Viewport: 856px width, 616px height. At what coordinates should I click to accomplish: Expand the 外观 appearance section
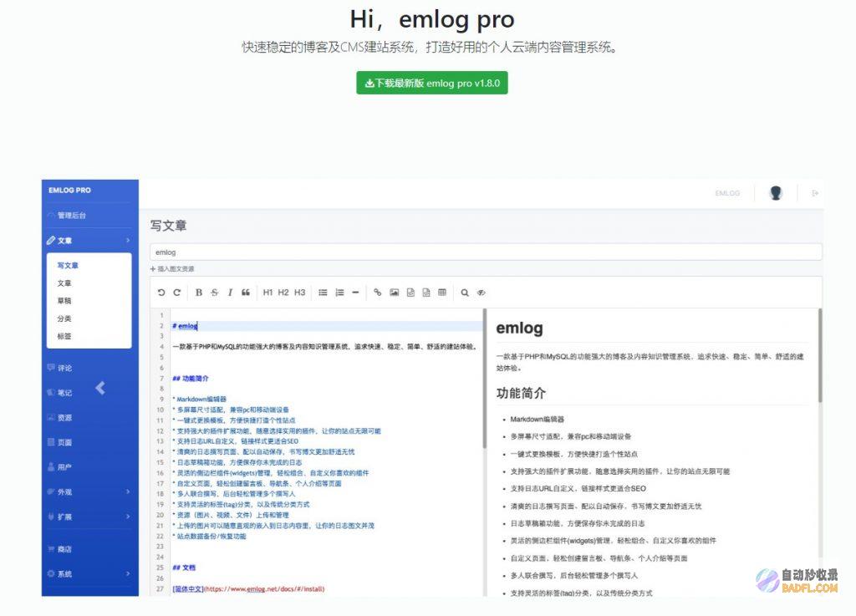pyautogui.click(x=89, y=492)
